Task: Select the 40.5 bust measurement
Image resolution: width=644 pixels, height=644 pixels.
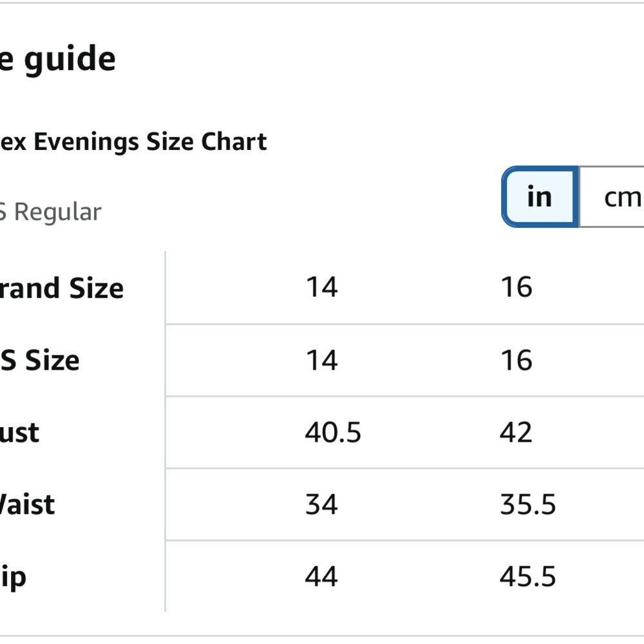Action: [x=333, y=433]
